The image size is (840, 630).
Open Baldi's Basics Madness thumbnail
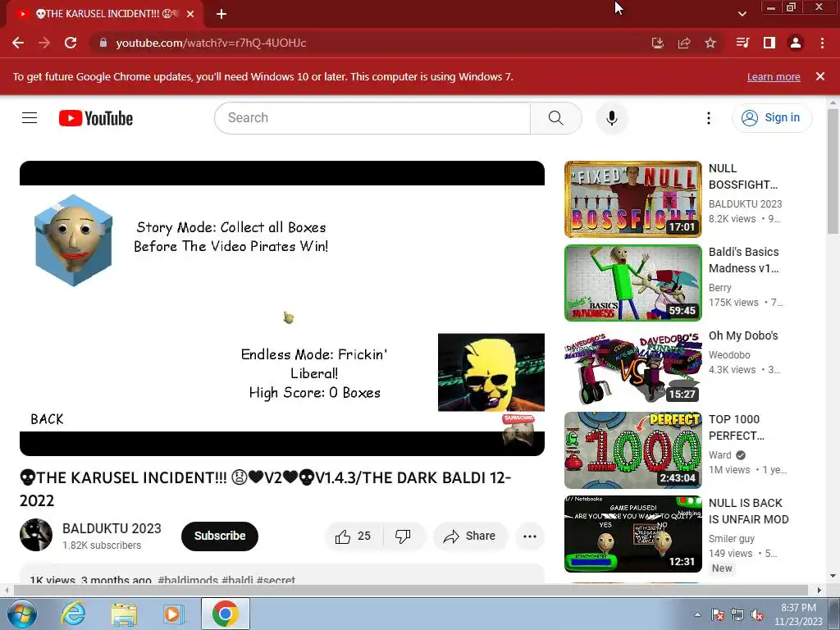632,283
